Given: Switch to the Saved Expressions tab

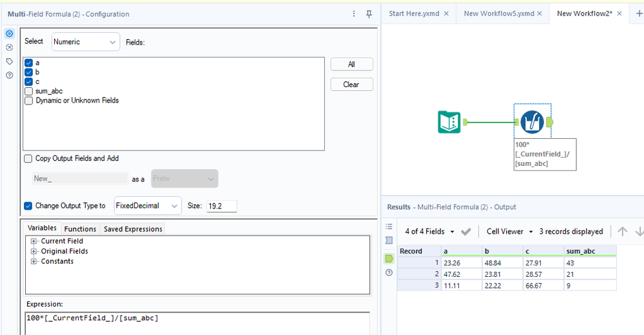Looking at the screenshot, I should point(133,229).
